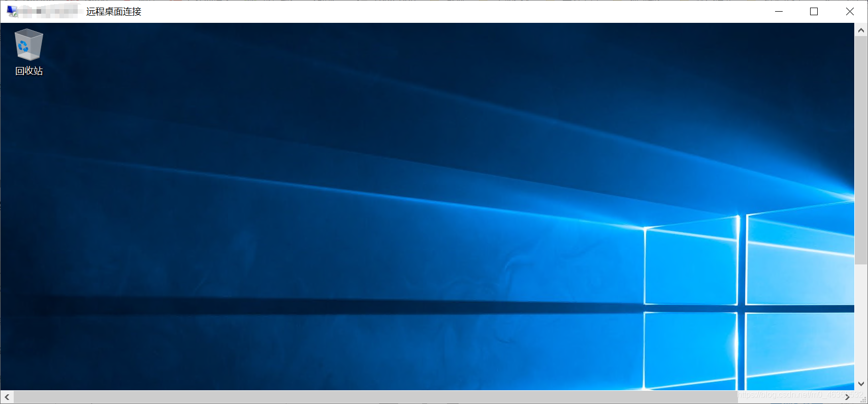Image resolution: width=868 pixels, height=404 pixels.
Task: Click the vertical scrollbar up arrow
Action: [861, 30]
